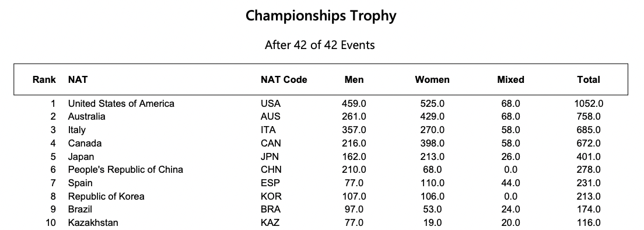
Task: Select People's Republic of China entry
Action: [125, 170]
